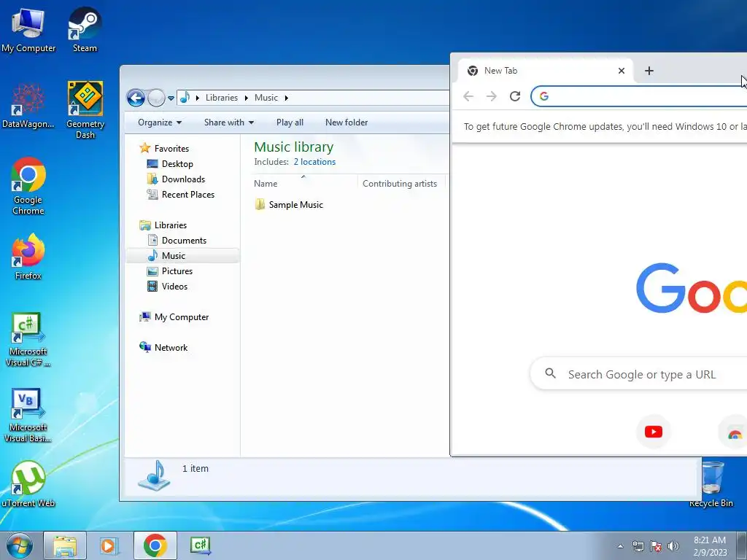Viewport: 747px width, 560px height.
Task: Open the Recycle Bin
Action: click(711, 484)
